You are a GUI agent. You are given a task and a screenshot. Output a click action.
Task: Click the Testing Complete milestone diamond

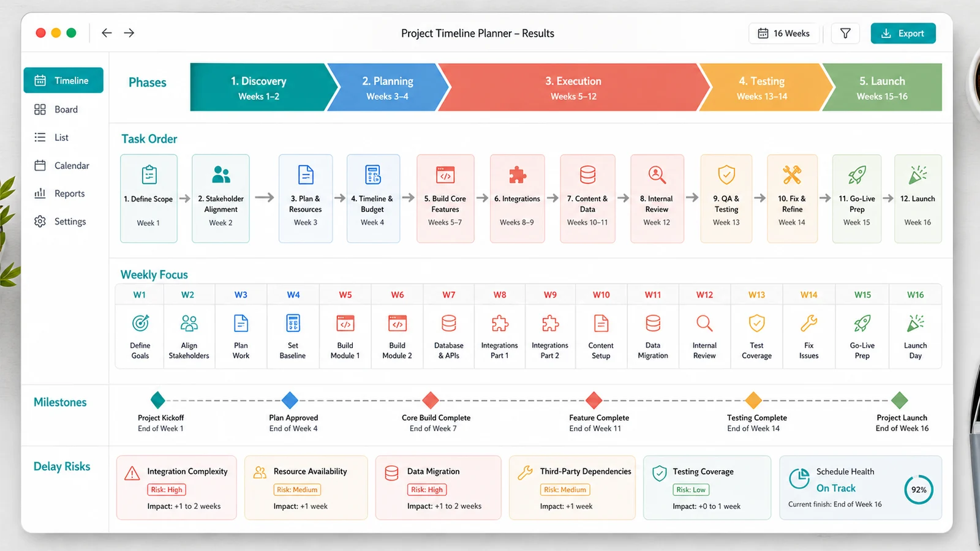click(x=753, y=400)
